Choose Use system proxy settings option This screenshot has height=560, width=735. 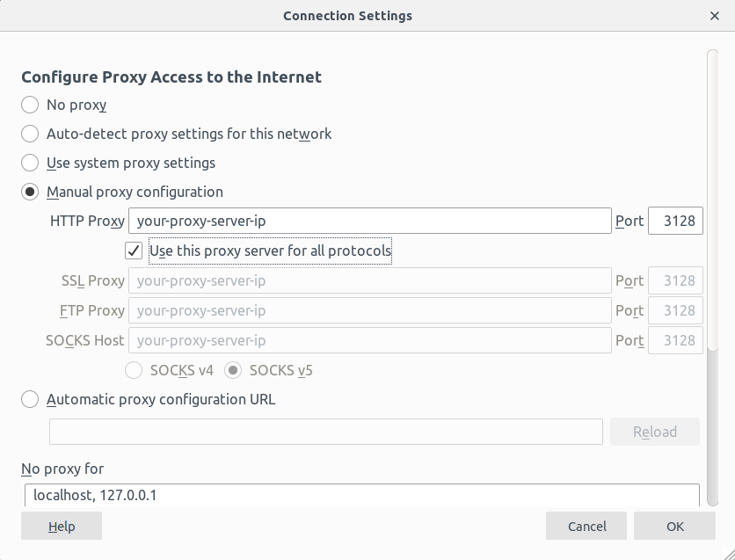[31, 164]
